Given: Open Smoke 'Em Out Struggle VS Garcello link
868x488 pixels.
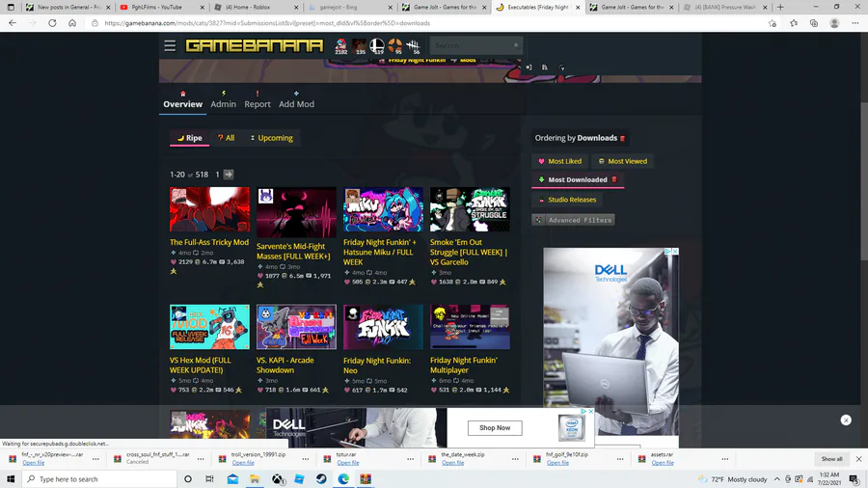Looking at the screenshot, I should [x=469, y=253].
